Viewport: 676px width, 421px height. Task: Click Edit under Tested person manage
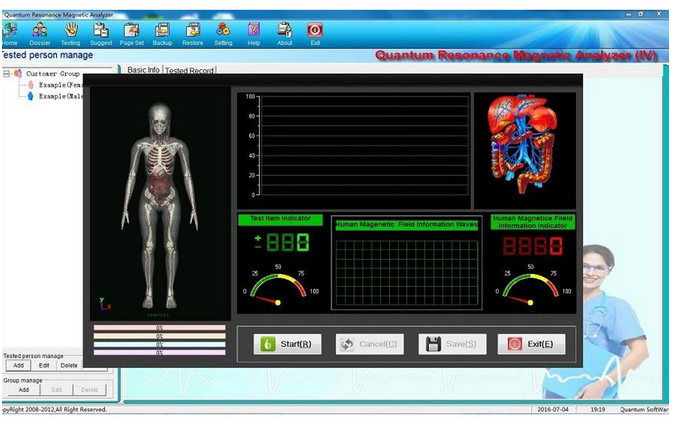pyautogui.click(x=44, y=365)
